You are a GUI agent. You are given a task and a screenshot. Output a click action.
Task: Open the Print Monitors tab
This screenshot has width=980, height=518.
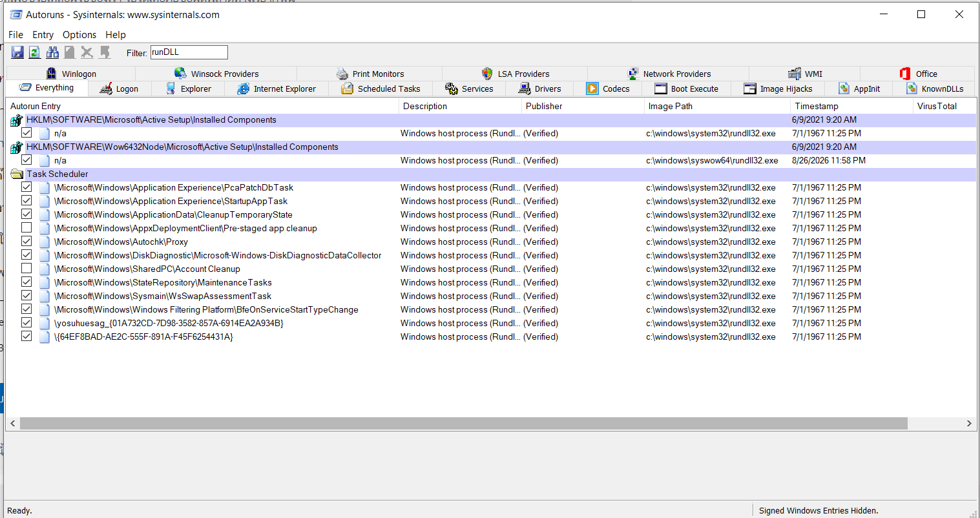[370, 74]
